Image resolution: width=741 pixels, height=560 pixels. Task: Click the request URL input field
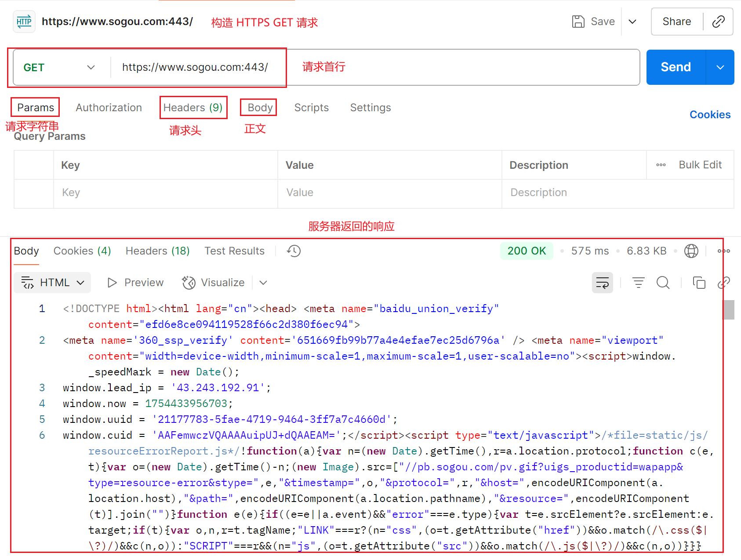click(x=374, y=67)
